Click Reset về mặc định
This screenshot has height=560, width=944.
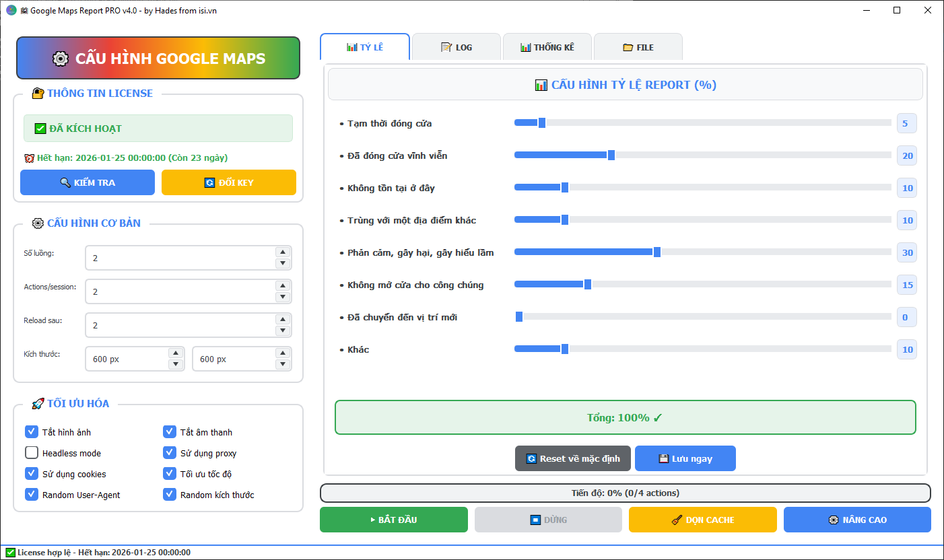(573, 458)
